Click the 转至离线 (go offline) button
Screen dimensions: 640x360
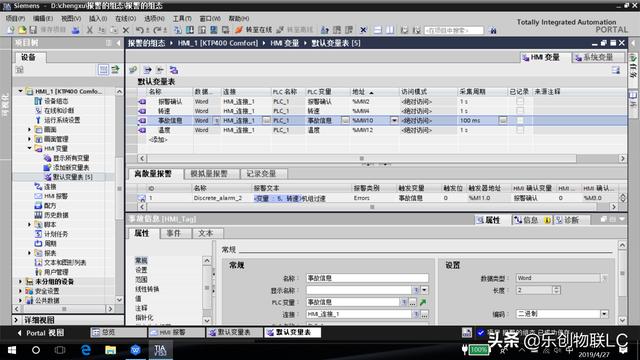point(295,29)
